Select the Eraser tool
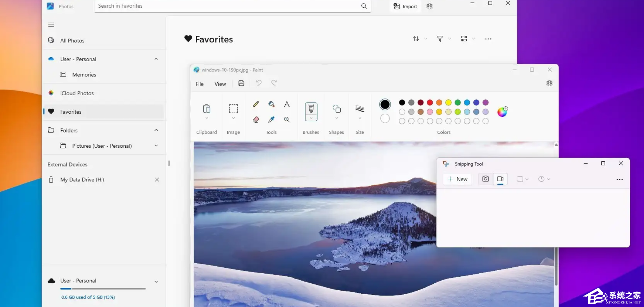644x307 pixels. pyautogui.click(x=256, y=120)
